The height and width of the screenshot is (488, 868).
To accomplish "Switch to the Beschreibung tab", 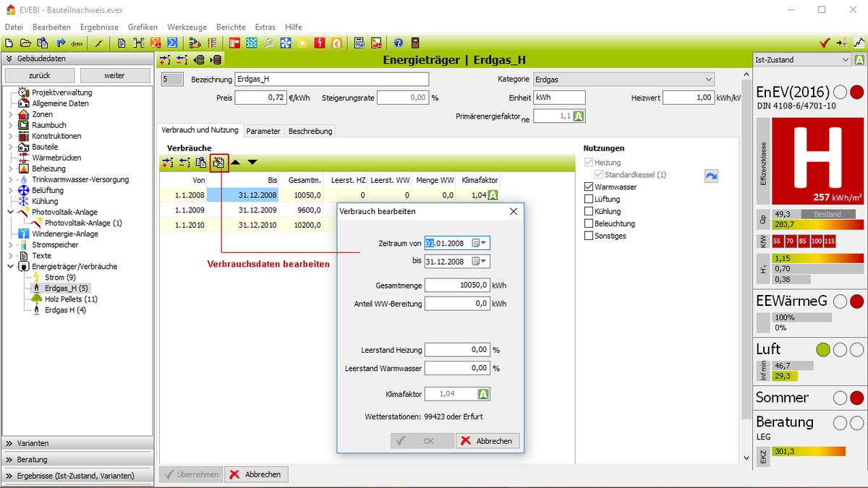I will pyautogui.click(x=310, y=132).
